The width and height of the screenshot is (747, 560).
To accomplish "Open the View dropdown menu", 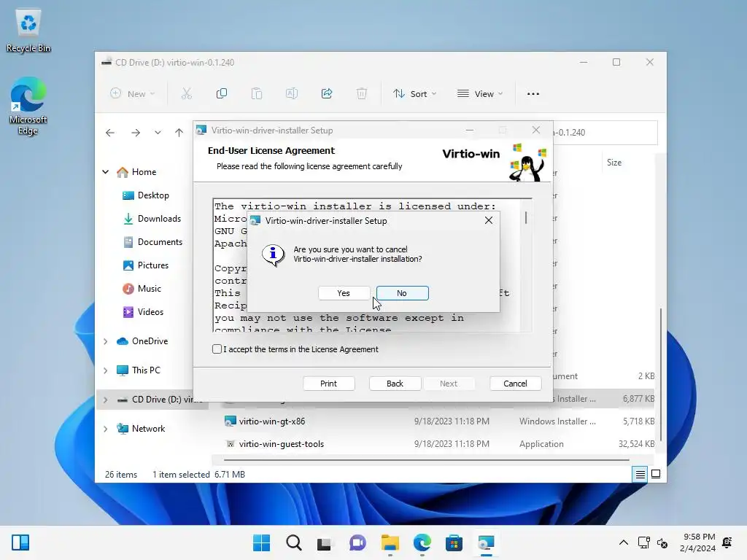I will [480, 94].
